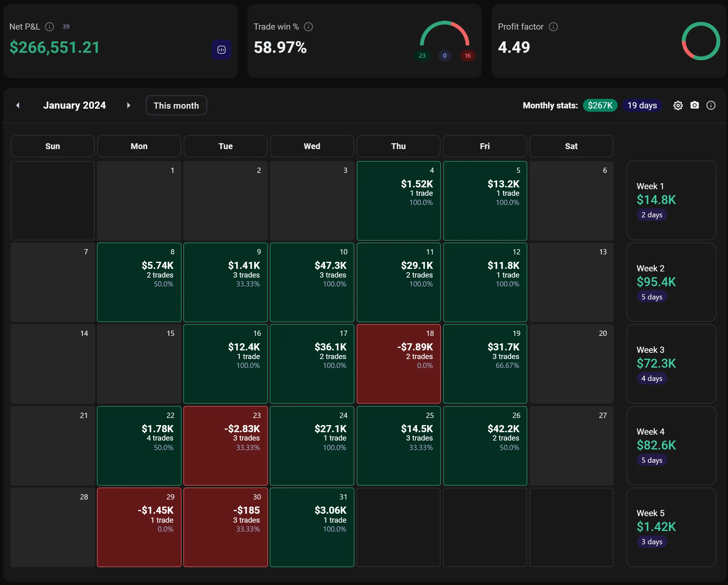Open January 18 losing day cell
This screenshot has width=728, height=585.
(x=398, y=364)
